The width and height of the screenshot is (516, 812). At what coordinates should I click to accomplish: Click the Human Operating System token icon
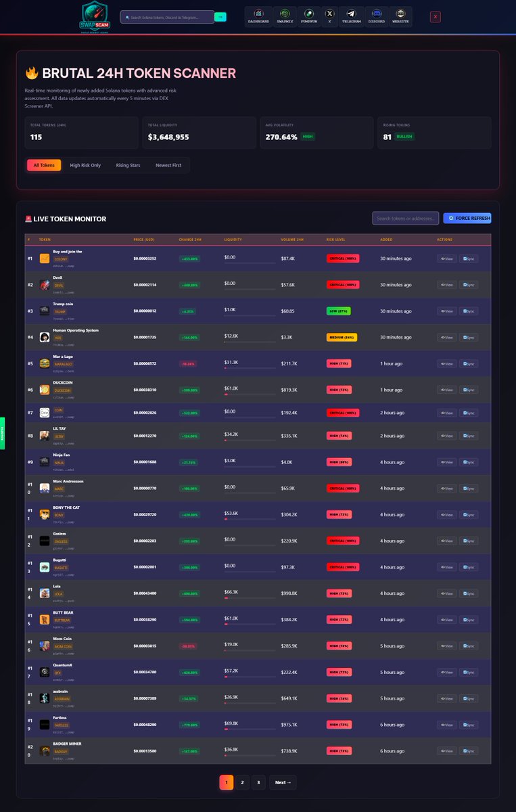(45, 337)
